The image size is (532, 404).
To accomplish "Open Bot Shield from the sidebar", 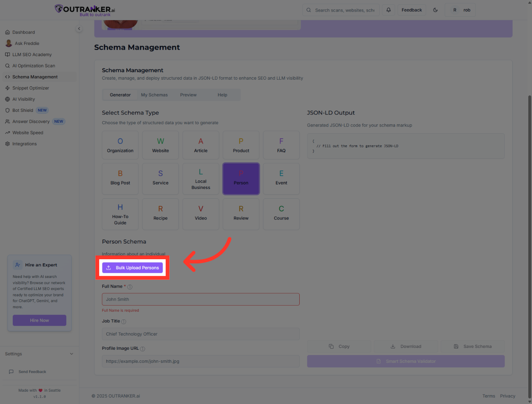I will coord(22,110).
